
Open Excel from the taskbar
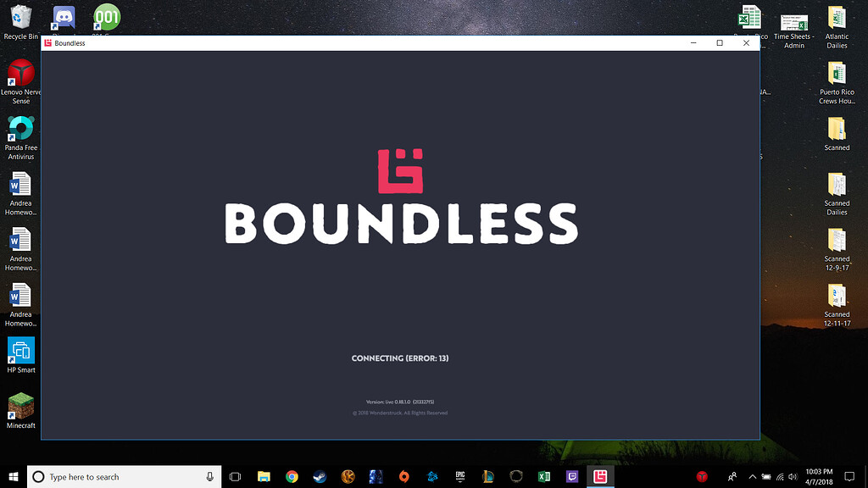pyautogui.click(x=544, y=477)
